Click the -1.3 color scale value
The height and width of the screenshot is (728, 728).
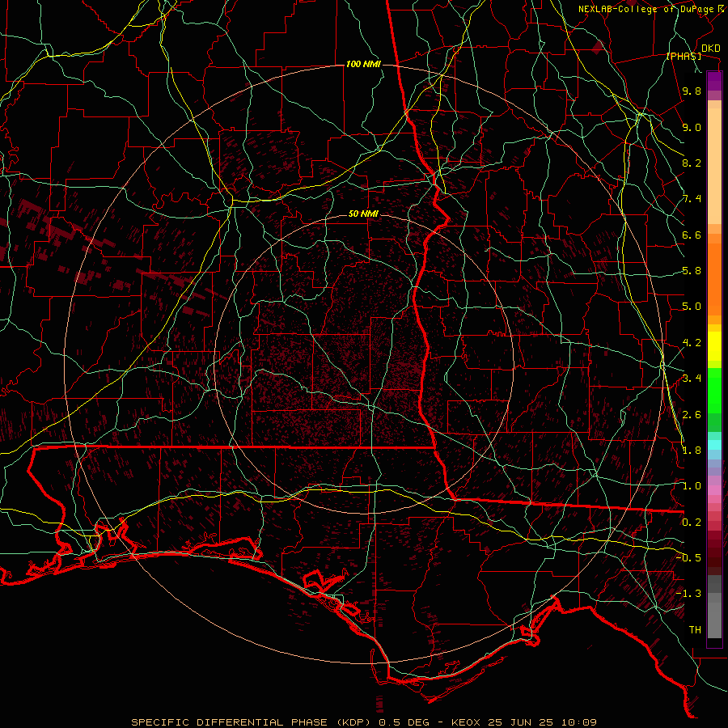[688, 594]
